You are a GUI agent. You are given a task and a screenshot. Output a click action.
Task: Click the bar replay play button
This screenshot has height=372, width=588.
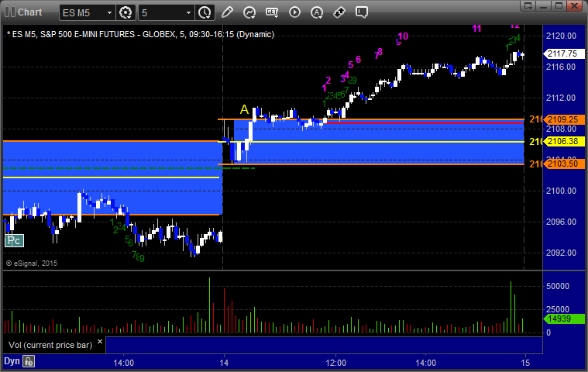coord(294,12)
